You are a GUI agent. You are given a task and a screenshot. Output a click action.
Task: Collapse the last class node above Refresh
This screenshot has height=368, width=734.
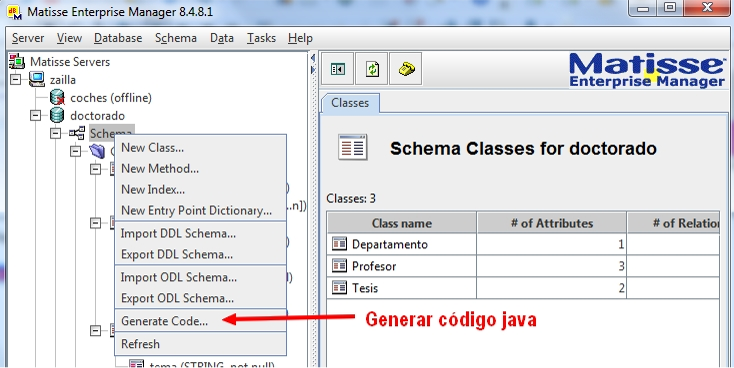click(96, 331)
